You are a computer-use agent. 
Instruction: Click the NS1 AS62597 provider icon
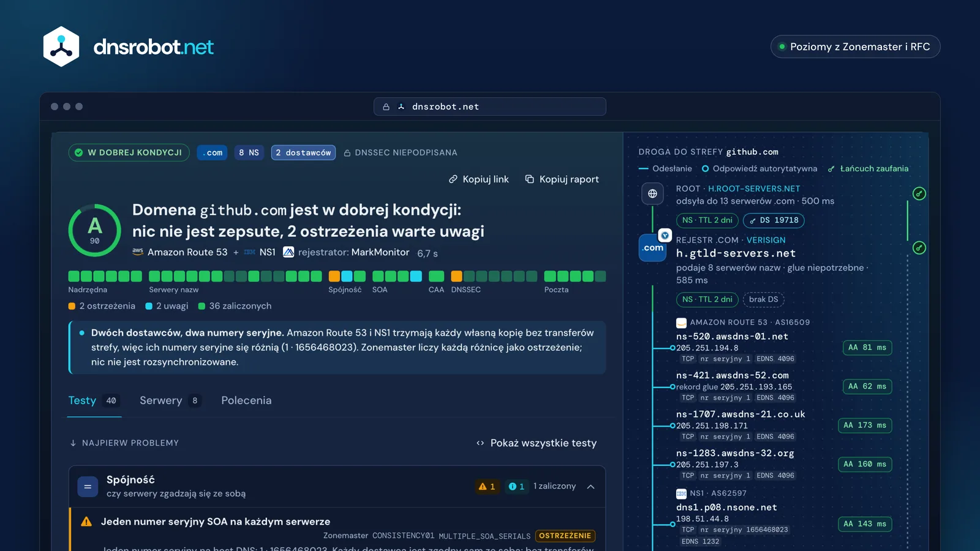[681, 493]
